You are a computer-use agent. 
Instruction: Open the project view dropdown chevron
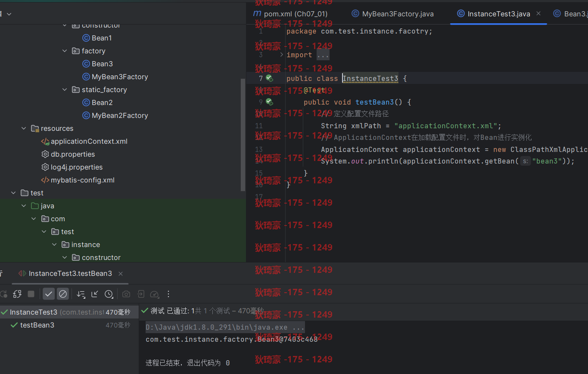point(9,14)
